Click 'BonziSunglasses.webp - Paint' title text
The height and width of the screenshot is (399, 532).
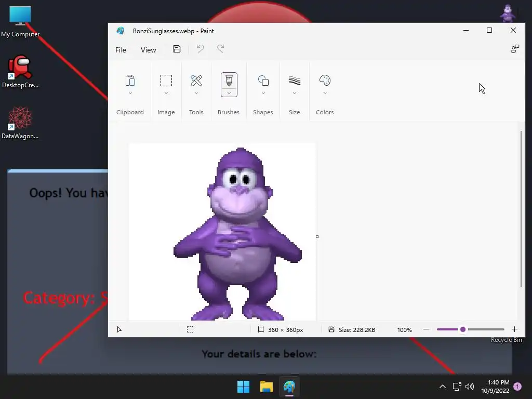[174, 31]
